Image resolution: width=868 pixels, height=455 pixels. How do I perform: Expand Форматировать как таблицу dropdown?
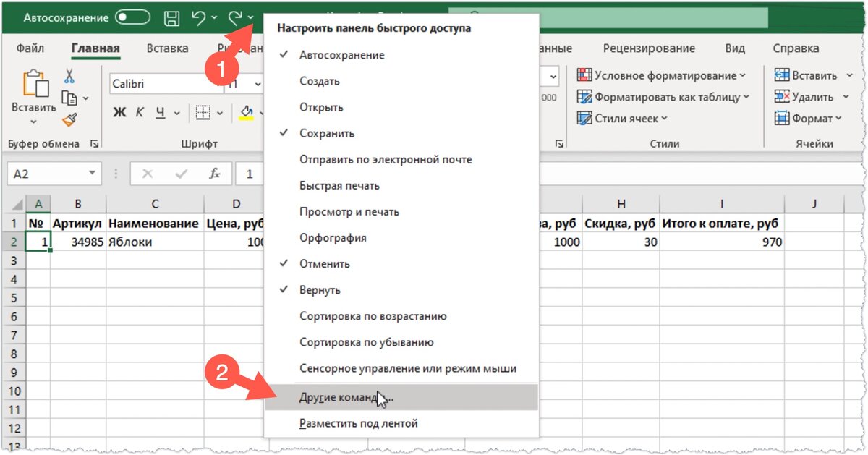click(746, 97)
